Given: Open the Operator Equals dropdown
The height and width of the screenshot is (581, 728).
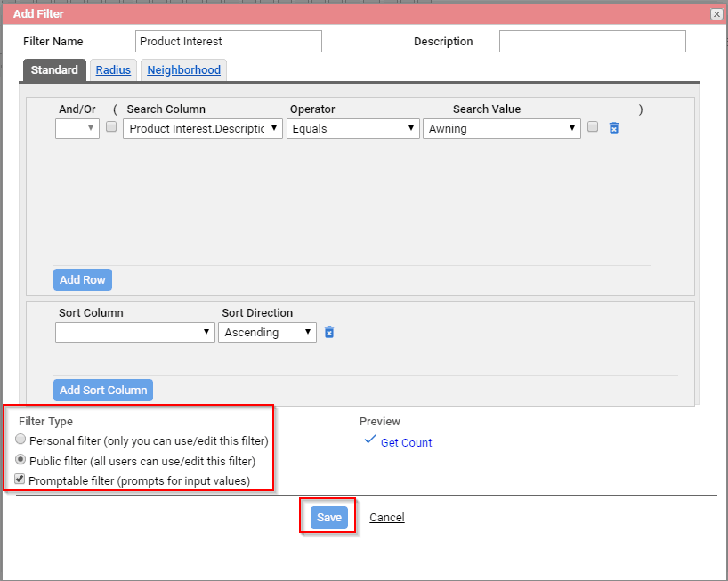Looking at the screenshot, I should click(352, 128).
